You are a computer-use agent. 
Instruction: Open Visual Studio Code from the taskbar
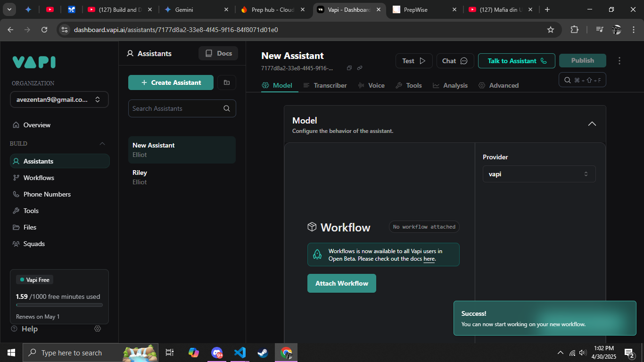click(240, 353)
